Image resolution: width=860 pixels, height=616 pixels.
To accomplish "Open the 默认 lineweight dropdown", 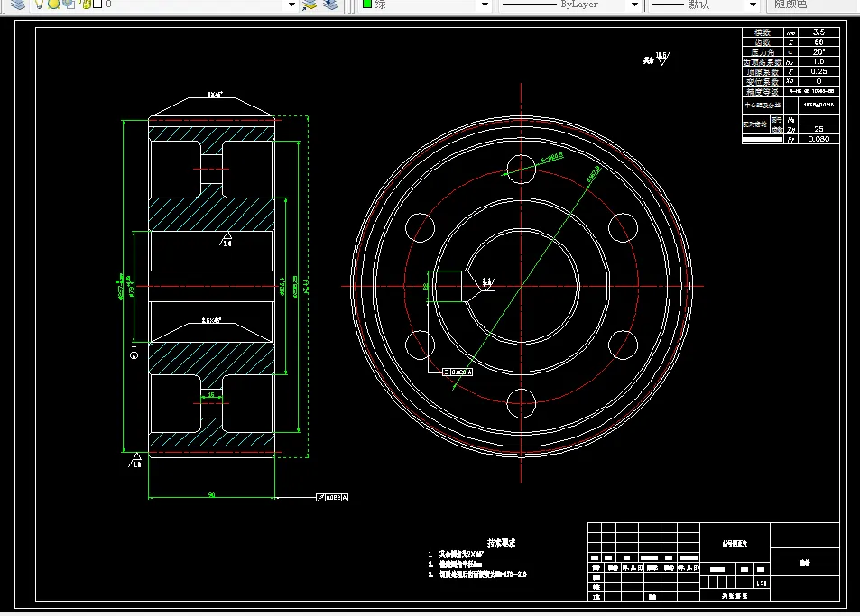I will (753, 5).
